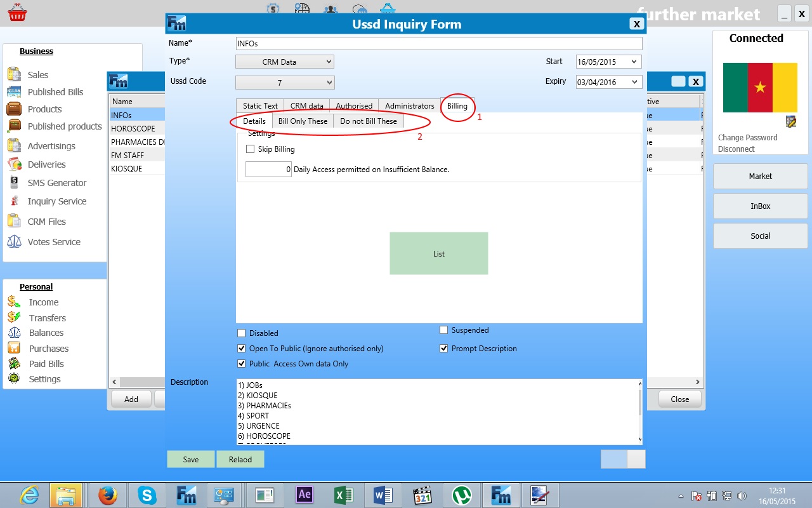Open the Social button
The width and height of the screenshot is (812, 508).
(x=761, y=236)
